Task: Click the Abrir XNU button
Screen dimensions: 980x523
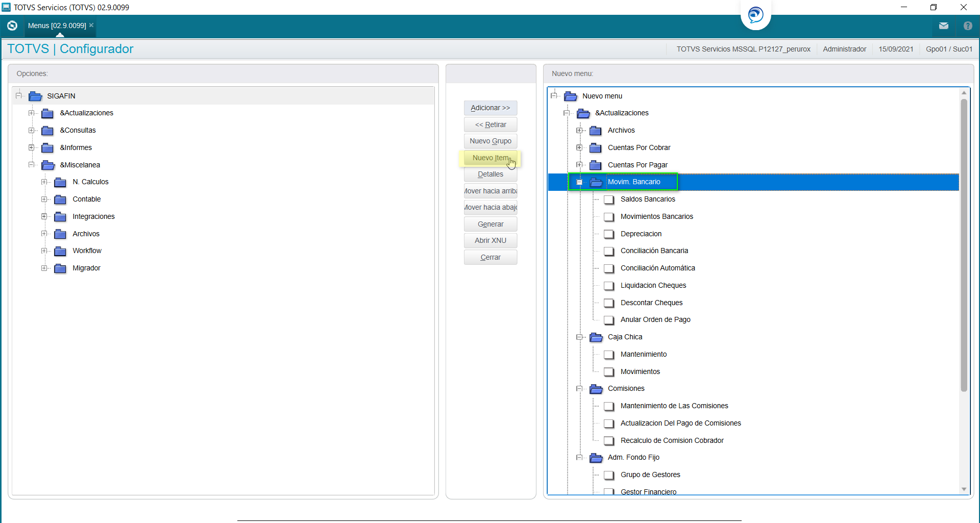Action: (x=491, y=240)
